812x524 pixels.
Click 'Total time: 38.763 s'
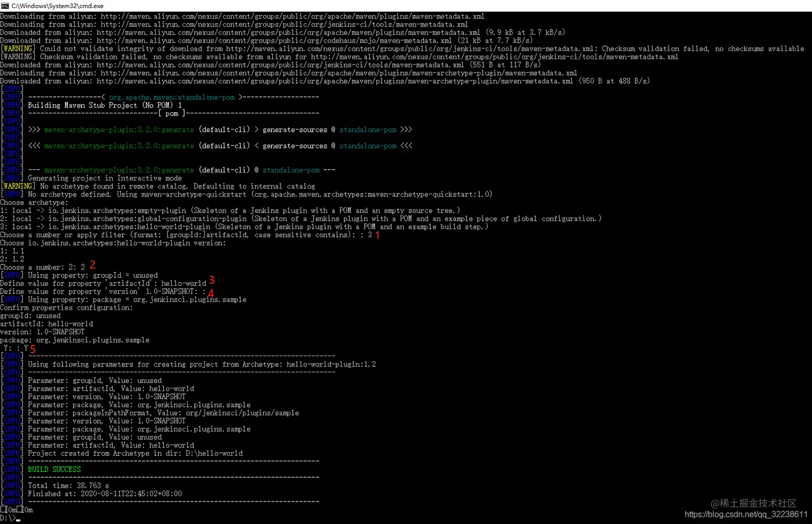(68, 485)
